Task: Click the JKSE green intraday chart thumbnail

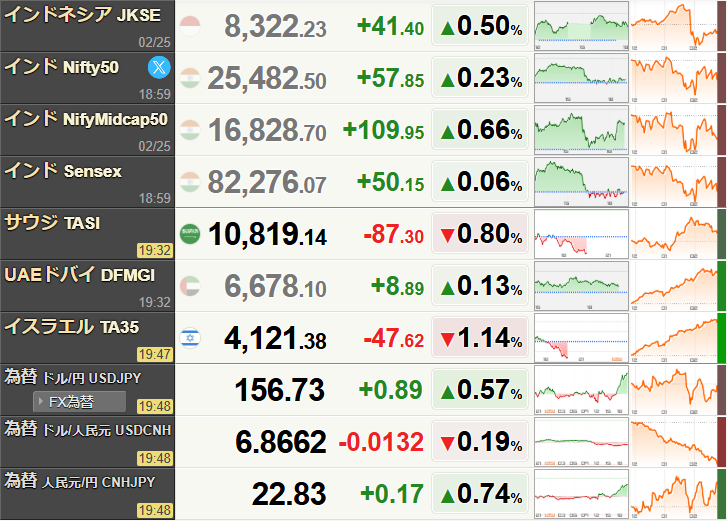Action: click(581, 26)
